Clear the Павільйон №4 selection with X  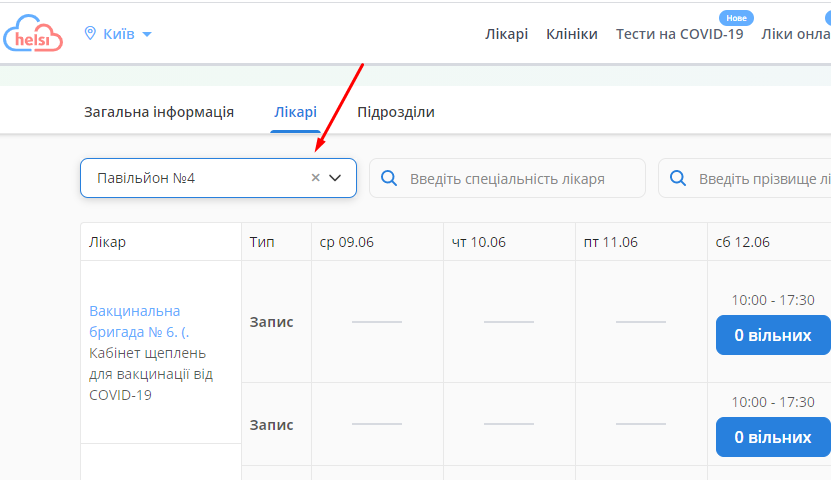coord(315,178)
